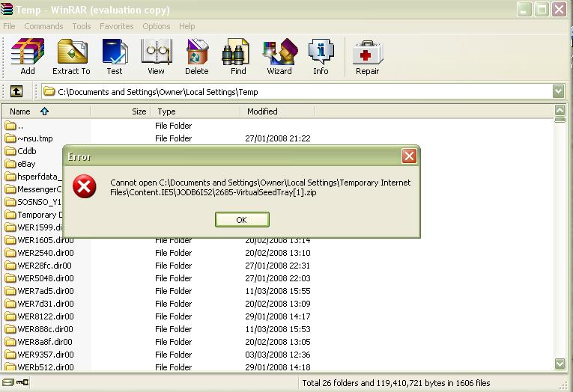This screenshot has width=573, height=392.
Task: Open the File menu
Action: coord(9,26)
